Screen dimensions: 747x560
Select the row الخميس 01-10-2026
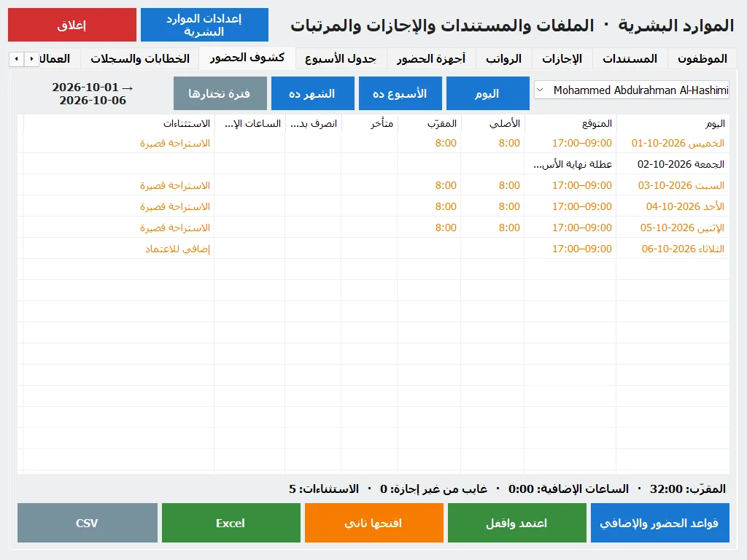[373, 143]
